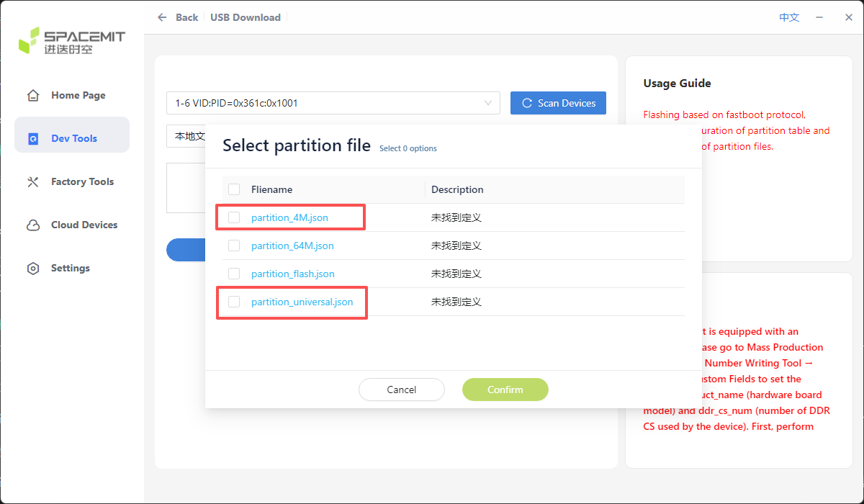Click the partition_universal.json filename
The width and height of the screenshot is (864, 504).
[302, 302]
